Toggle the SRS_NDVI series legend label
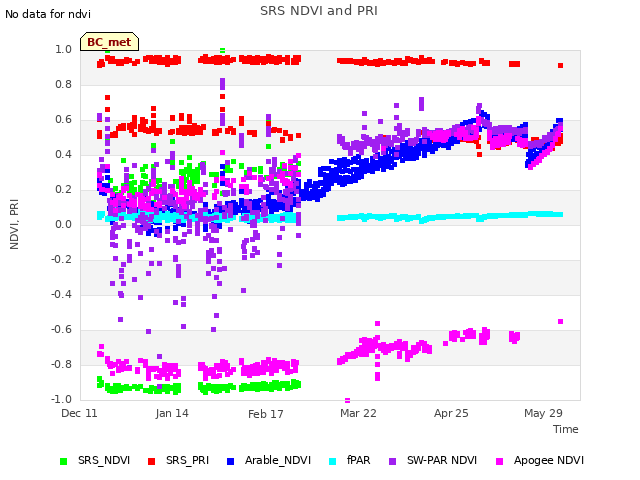 click(x=104, y=460)
